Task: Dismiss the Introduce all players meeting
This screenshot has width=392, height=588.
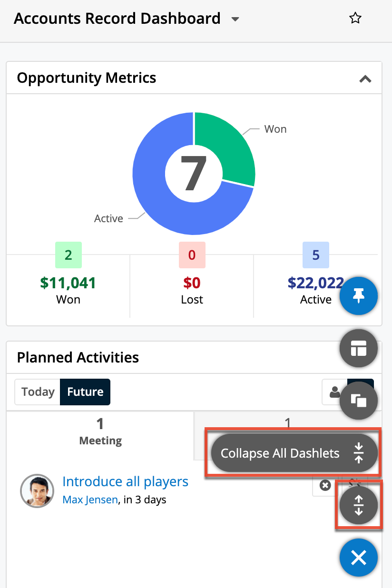Action: point(325,485)
